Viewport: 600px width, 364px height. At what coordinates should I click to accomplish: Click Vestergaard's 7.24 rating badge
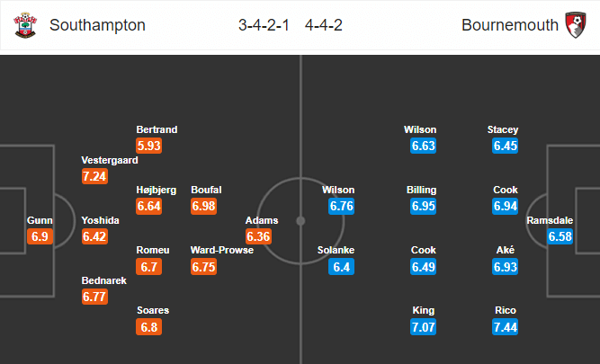point(94,176)
